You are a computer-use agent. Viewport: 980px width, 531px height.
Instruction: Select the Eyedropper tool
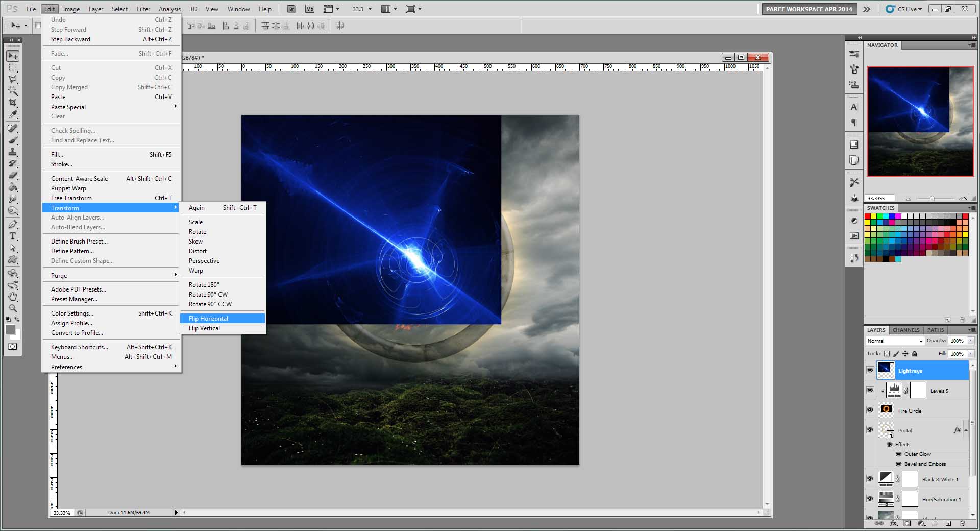tap(13, 114)
